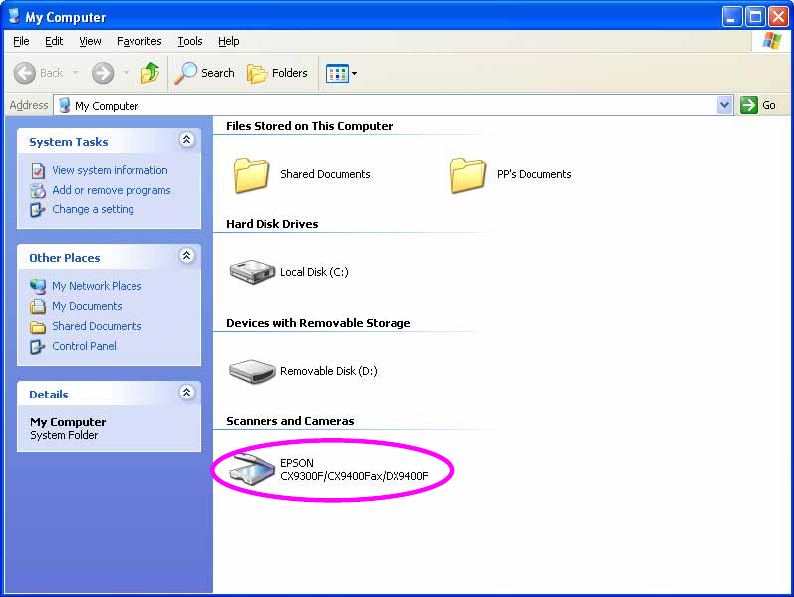This screenshot has width=794, height=597.
Task: Click the EPSON CX9300F/CX9400Fax/DX9400F label
Action: pos(354,469)
